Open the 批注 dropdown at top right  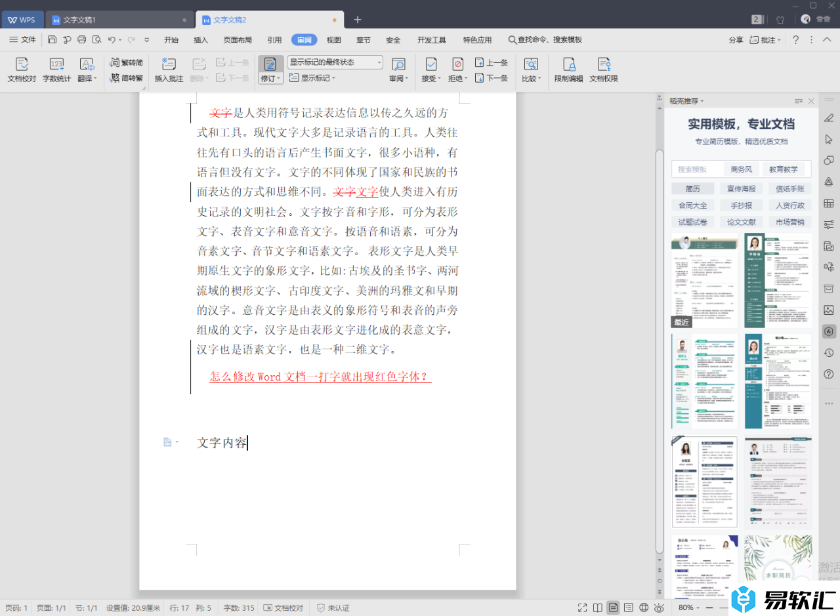coord(765,40)
